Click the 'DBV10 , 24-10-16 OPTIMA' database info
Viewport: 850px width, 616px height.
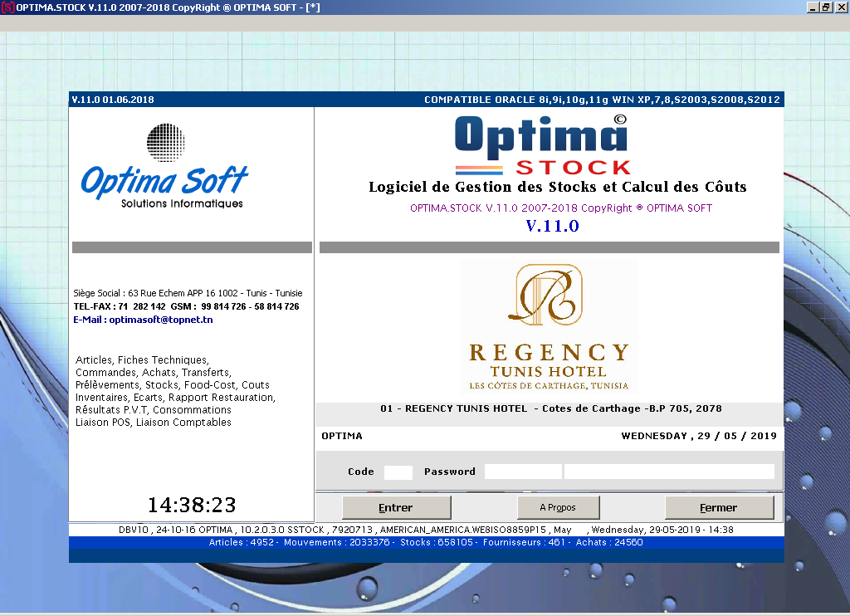(x=176, y=530)
